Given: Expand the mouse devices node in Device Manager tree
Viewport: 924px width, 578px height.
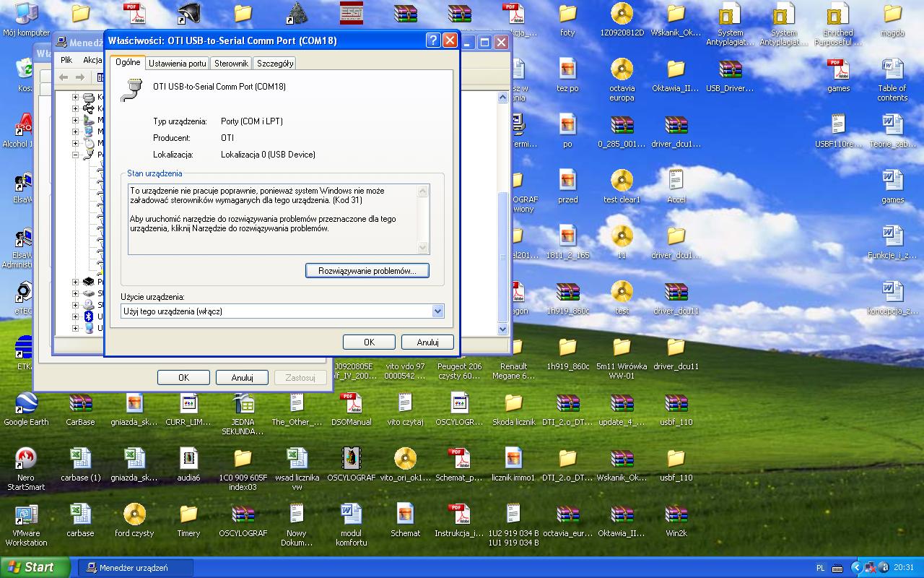Looking at the screenshot, I should point(75,143).
